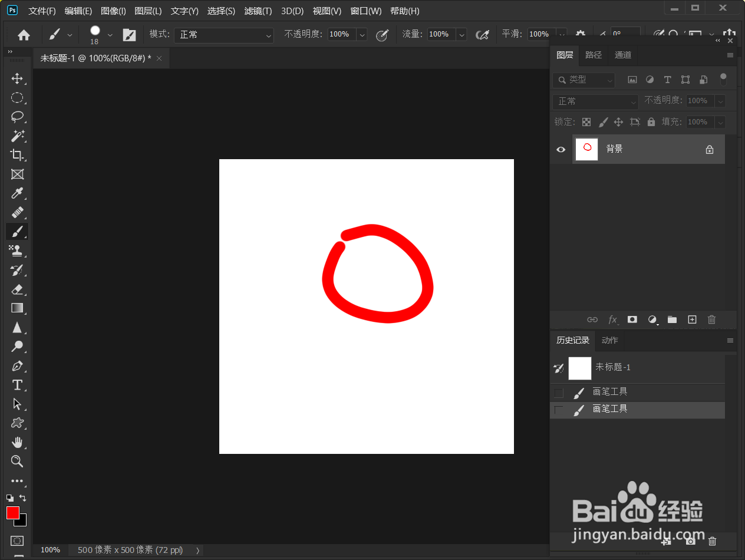Select the Path Selection tool
The image size is (745, 560).
17,404
